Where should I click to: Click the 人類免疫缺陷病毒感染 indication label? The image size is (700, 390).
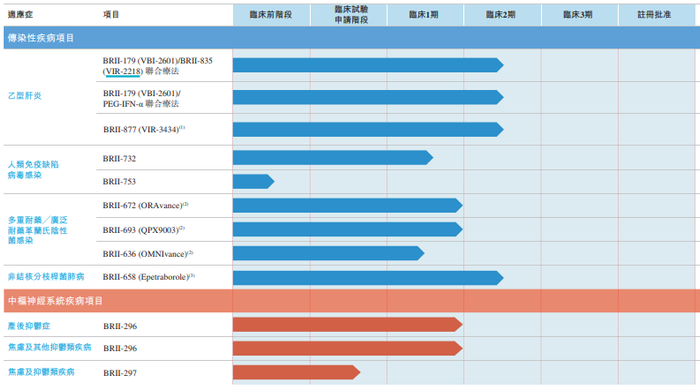tap(33, 170)
